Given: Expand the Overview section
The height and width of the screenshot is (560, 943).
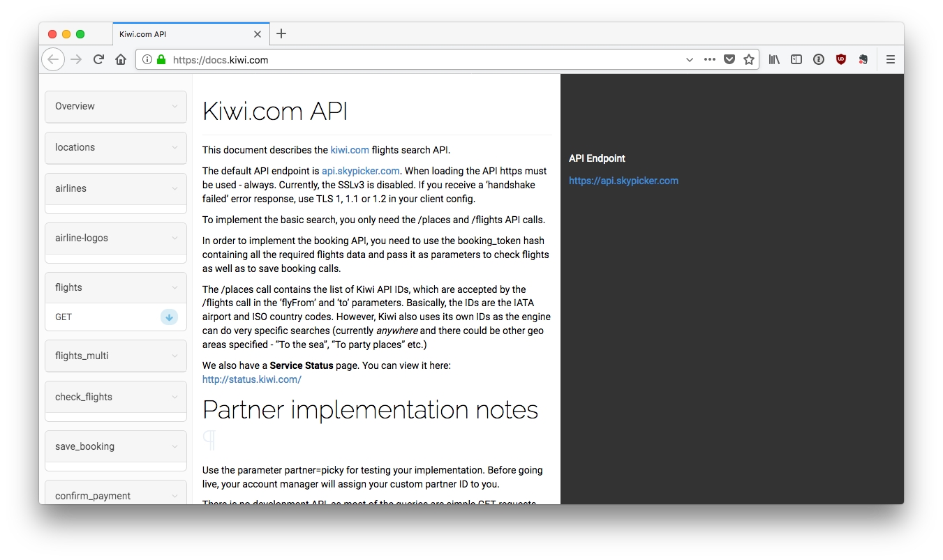Looking at the screenshot, I should point(116,107).
